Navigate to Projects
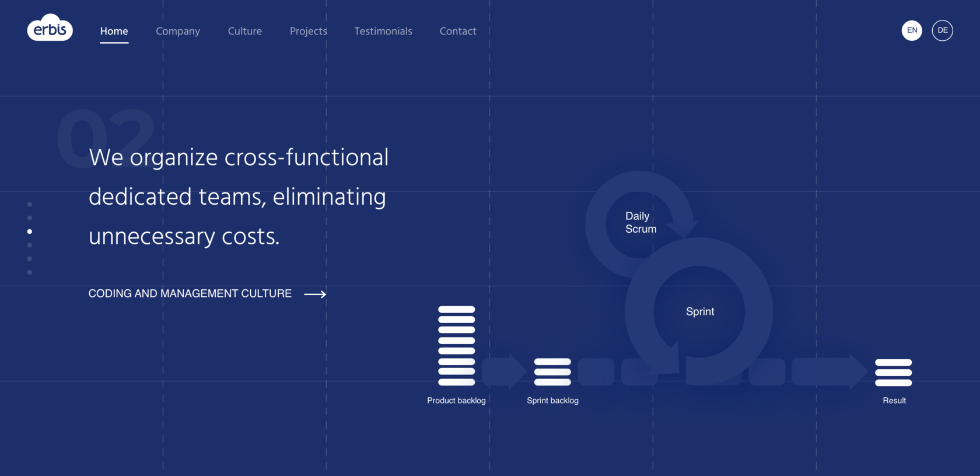The width and height of the screenshot is (980, 476). tap(308, 32)
